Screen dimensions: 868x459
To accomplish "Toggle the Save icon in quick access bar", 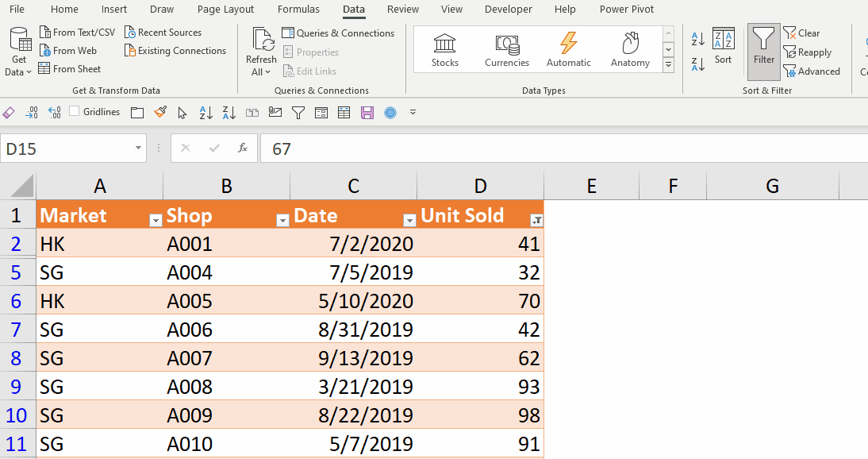I will [x=366, y=112].
